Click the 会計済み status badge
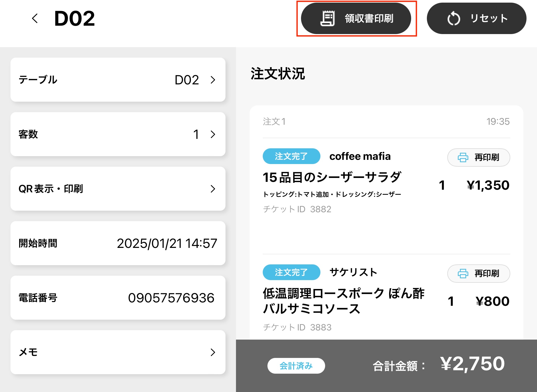 click(296, 366)
